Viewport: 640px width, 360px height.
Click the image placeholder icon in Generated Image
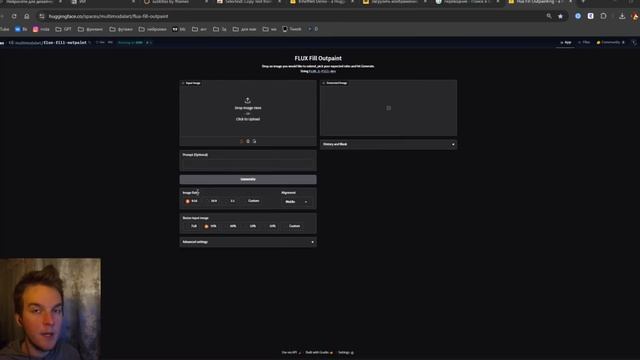pos(389,108)
